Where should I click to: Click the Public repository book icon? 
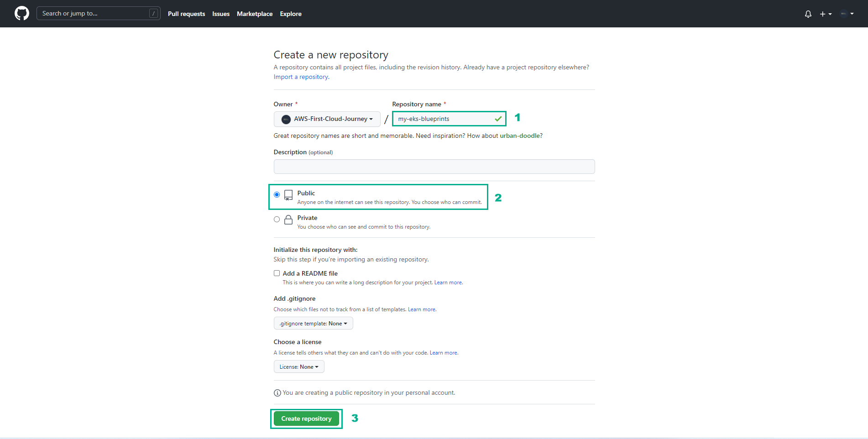pos(288,195)
